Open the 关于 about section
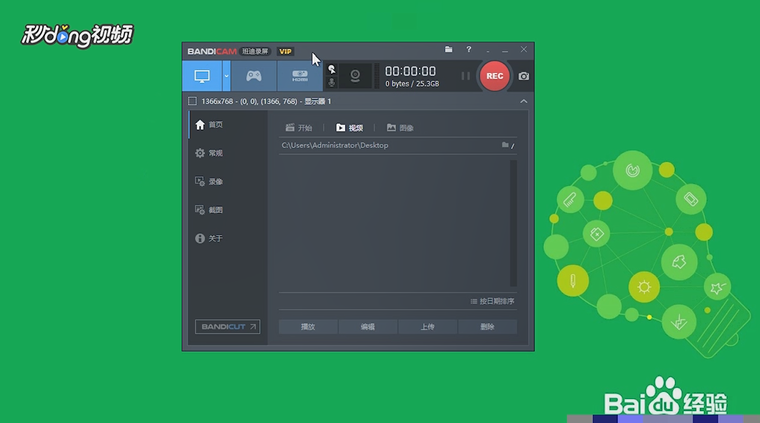 tap(228, 238)
